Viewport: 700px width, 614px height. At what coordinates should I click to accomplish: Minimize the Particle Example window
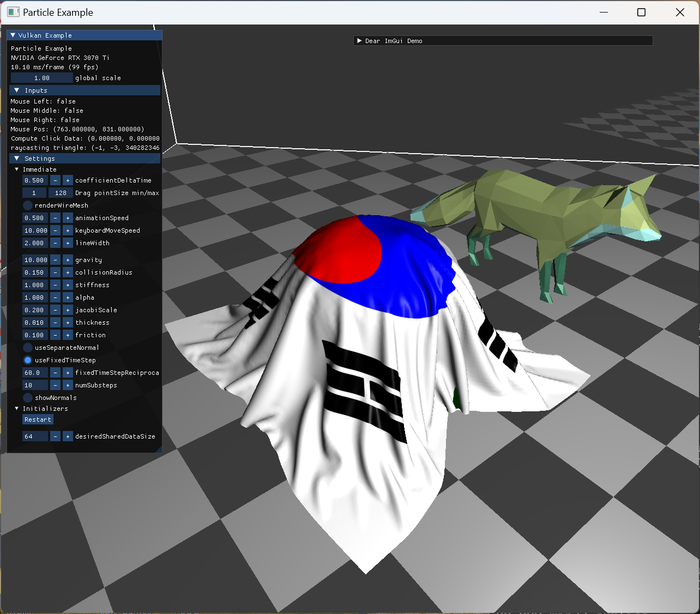point(604,12)
